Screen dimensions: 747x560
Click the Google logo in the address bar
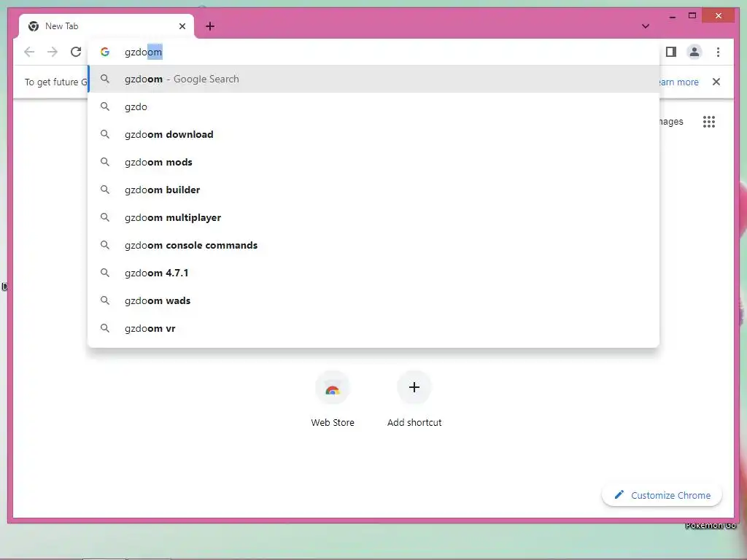point(105,52)
